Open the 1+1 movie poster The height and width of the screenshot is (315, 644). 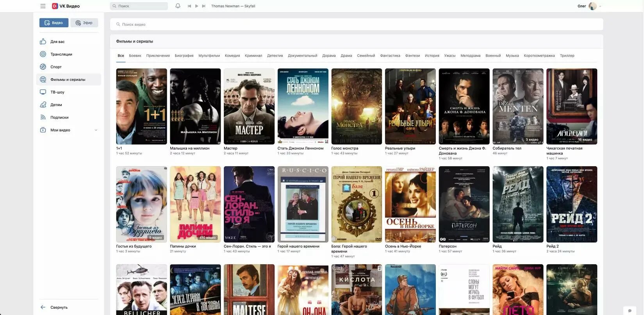click(x=141, y=107)
